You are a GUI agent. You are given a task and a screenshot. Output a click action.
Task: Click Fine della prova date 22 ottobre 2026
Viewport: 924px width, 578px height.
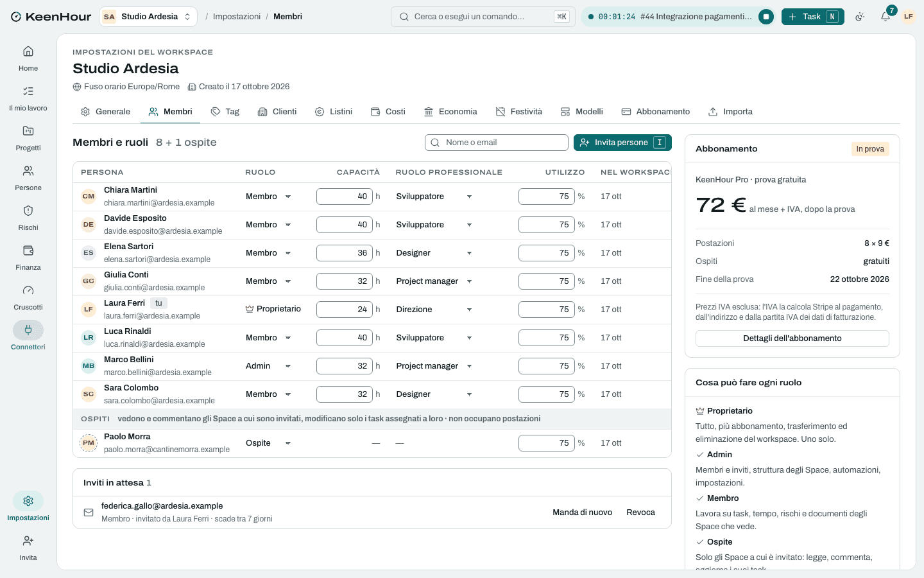click(x=859, y=279)
